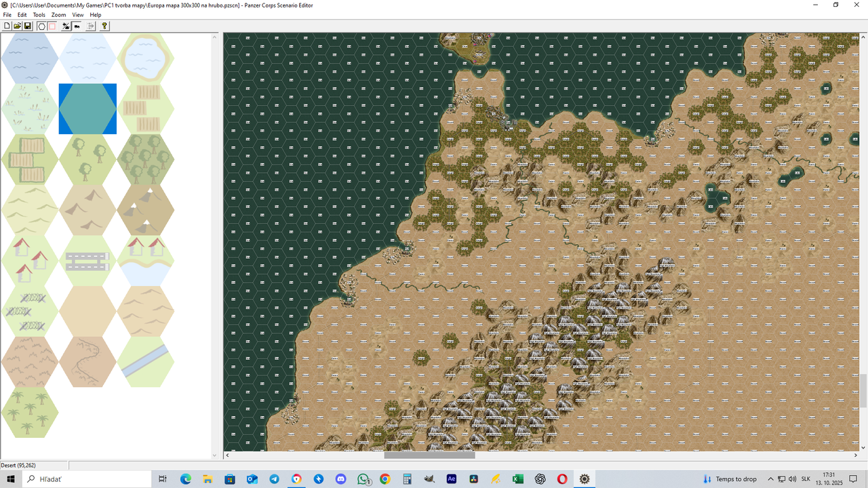Select the highlighted teal hexagon tile

[x=87, y=108]
